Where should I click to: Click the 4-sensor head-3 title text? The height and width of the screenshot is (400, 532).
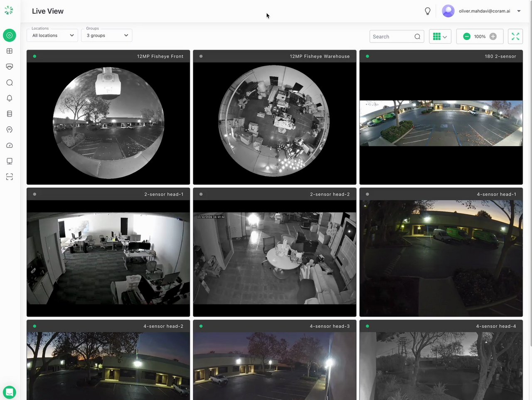pos(330,326)
